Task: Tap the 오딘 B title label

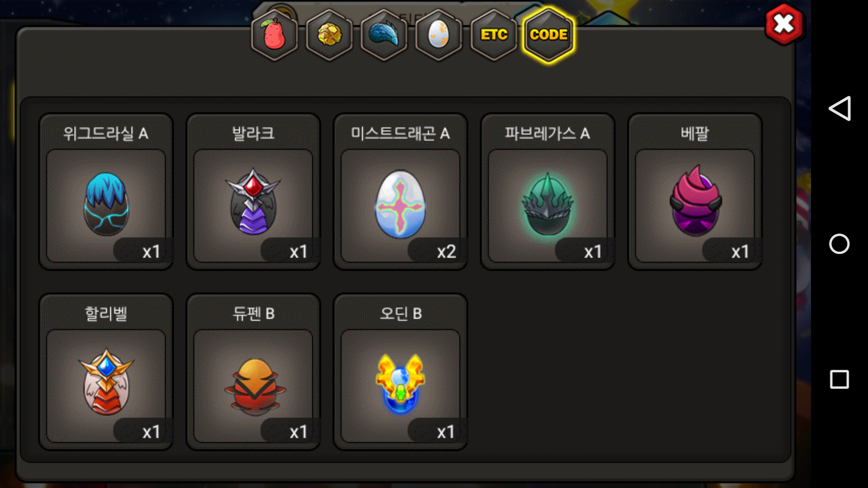Action: pos(401,313)
